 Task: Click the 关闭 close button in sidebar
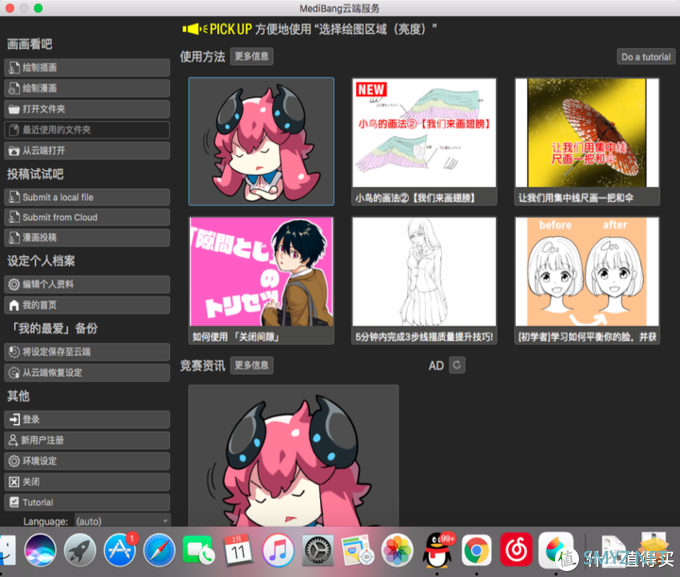pyautogui.click(x=87, y=482)
